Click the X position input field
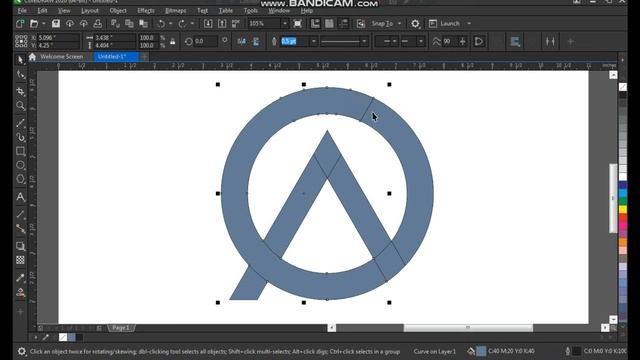Image resolution: width=640 pixels, height=360 pixels. [58, 38]
